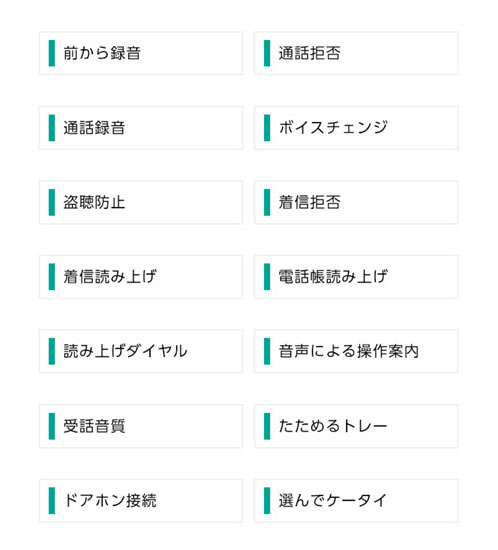Click the green bar beside 前から録音
The image size is (498, 550).
[52, 53]
